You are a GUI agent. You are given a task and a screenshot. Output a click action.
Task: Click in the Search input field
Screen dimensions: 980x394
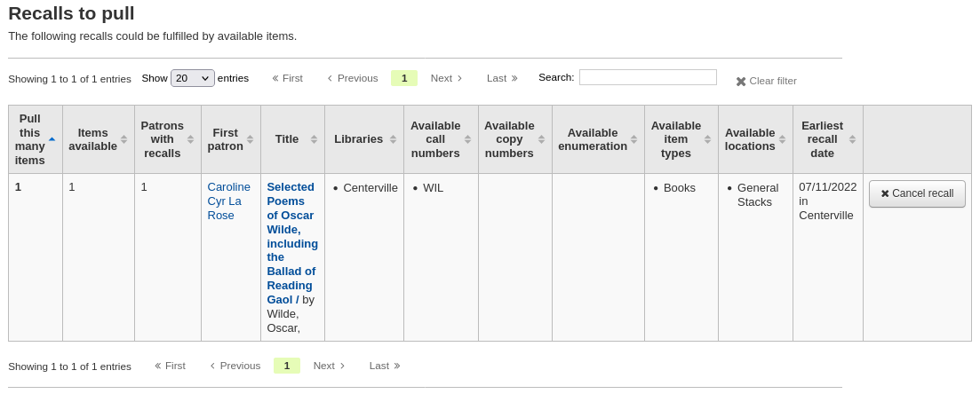tap(648, 77)
